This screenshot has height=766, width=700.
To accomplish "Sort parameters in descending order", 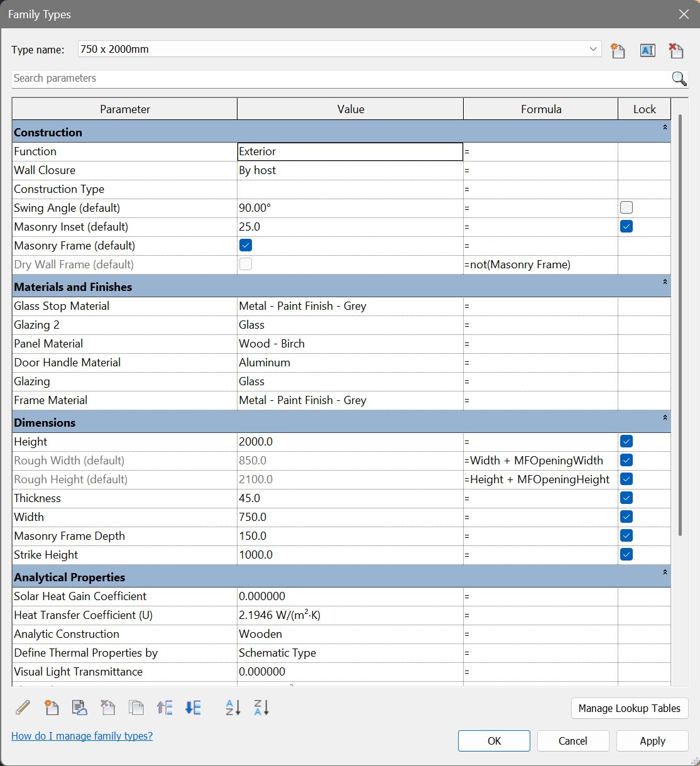I will 261,708.
